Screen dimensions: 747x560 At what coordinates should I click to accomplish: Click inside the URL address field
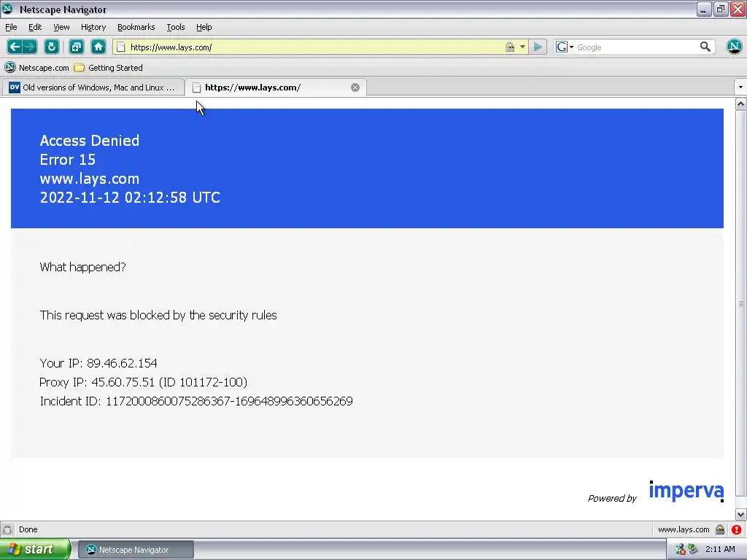tap(314, 47)
